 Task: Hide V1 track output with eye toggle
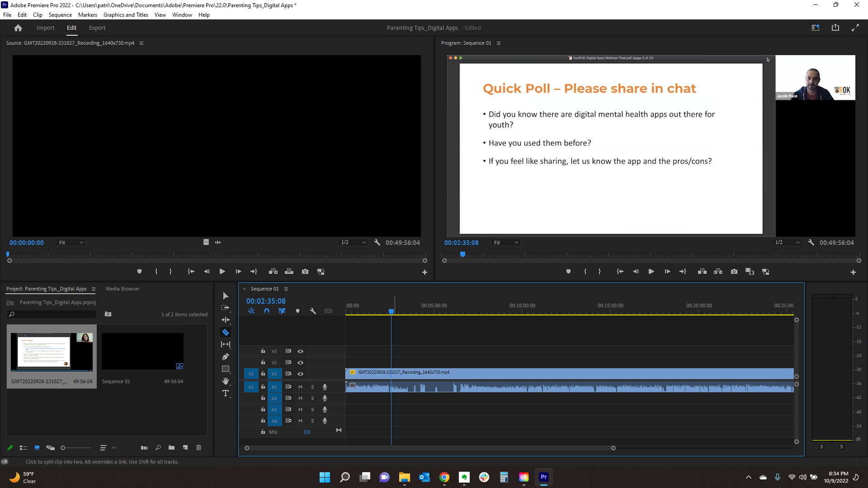301,374
